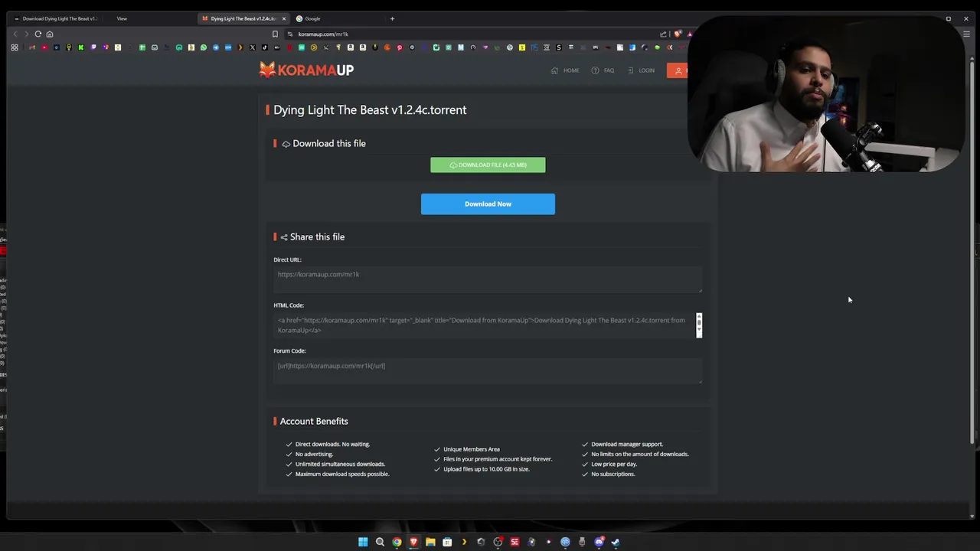Click "Maximum download speeds possible." text
980x551 pixels.
coord(342,474)
